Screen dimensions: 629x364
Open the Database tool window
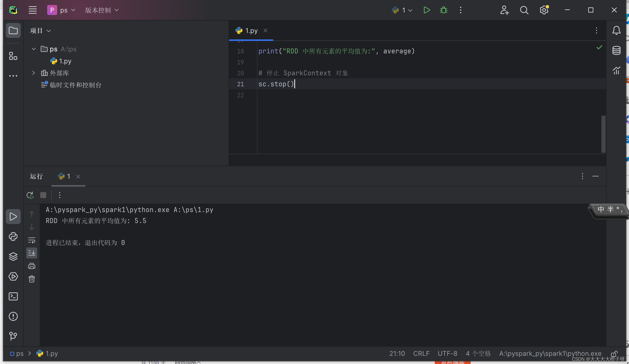click(616, 51)
